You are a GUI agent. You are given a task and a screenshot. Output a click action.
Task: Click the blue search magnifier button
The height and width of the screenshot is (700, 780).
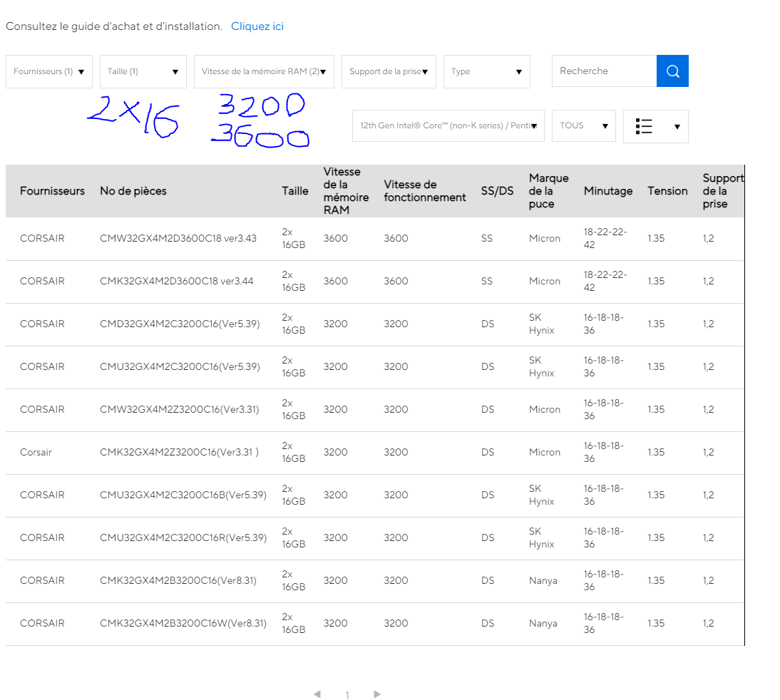click(x=672, y=71)
